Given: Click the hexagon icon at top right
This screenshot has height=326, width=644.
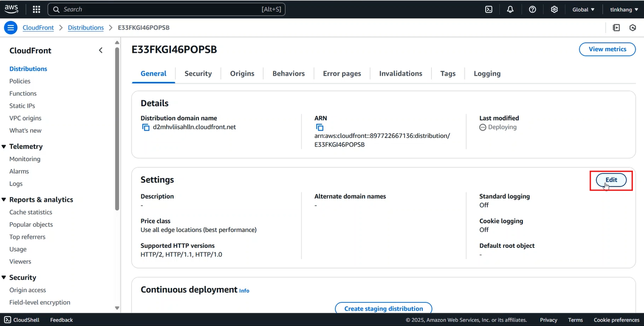Looking at the screenshot, I should 632,27.
